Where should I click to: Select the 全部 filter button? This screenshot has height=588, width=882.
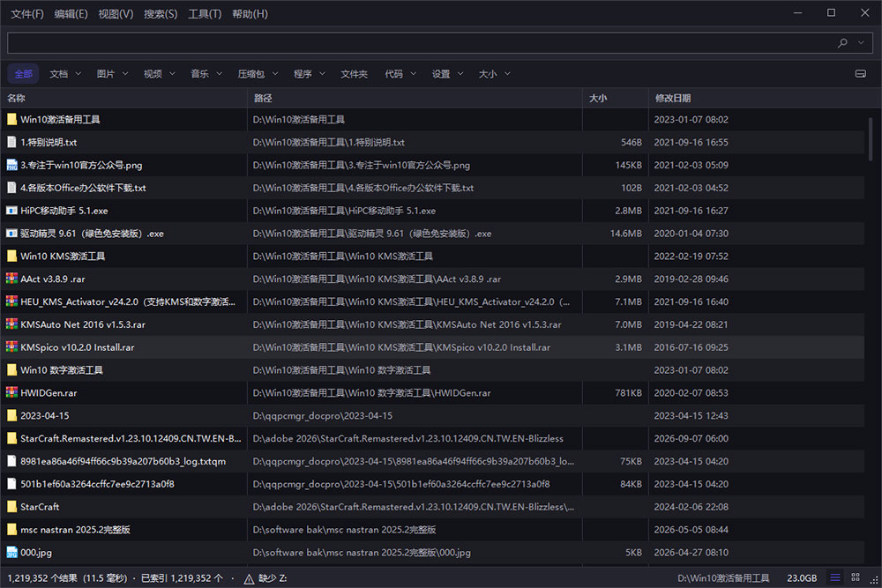tap(23, 74)
